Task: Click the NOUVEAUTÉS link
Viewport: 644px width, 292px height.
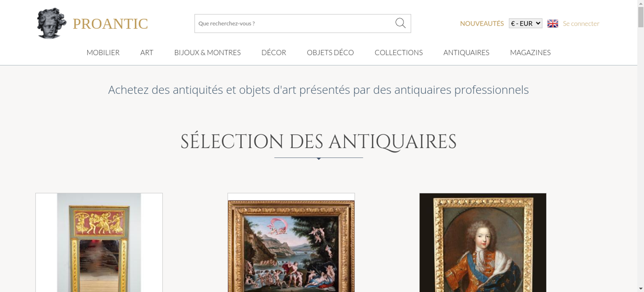Action: click(x=482, y=23)
